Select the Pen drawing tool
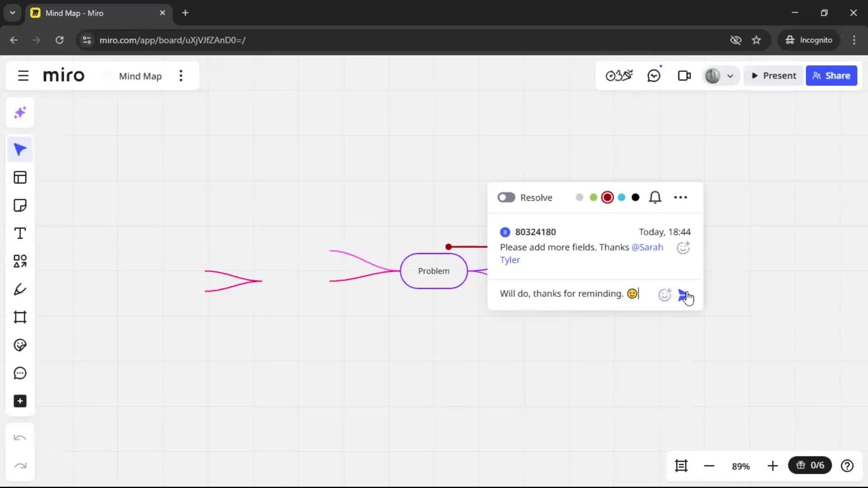Image resolution: width=868 pixels, height=488 pixels. coord(20,289)
